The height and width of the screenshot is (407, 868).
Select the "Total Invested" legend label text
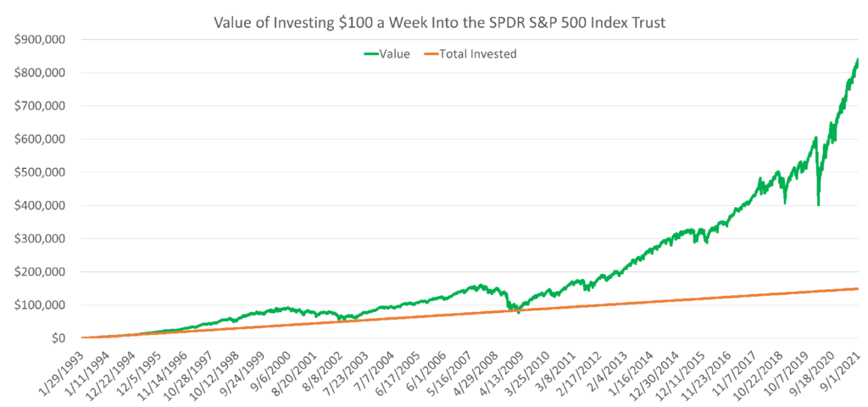coord(483,54)
